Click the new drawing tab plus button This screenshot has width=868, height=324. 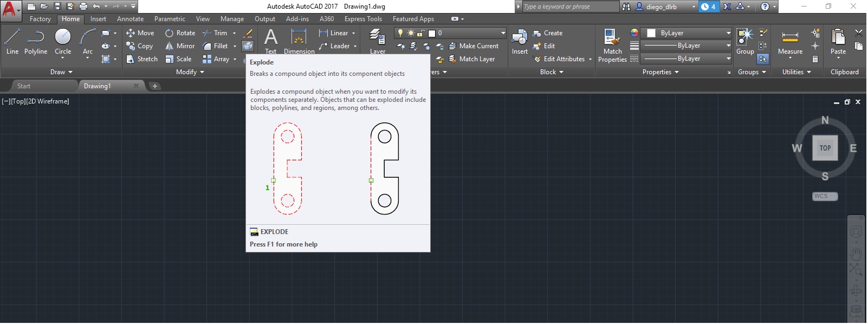[x=154, y=86]
